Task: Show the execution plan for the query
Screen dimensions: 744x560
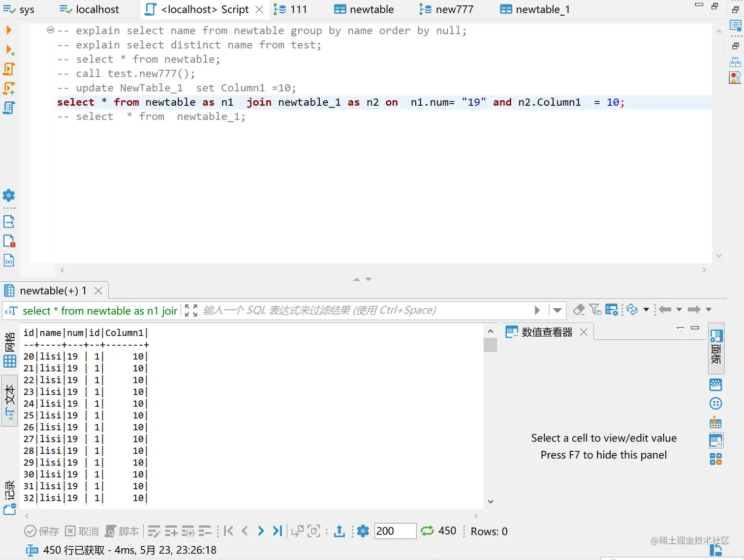Action: click(9, 108)
